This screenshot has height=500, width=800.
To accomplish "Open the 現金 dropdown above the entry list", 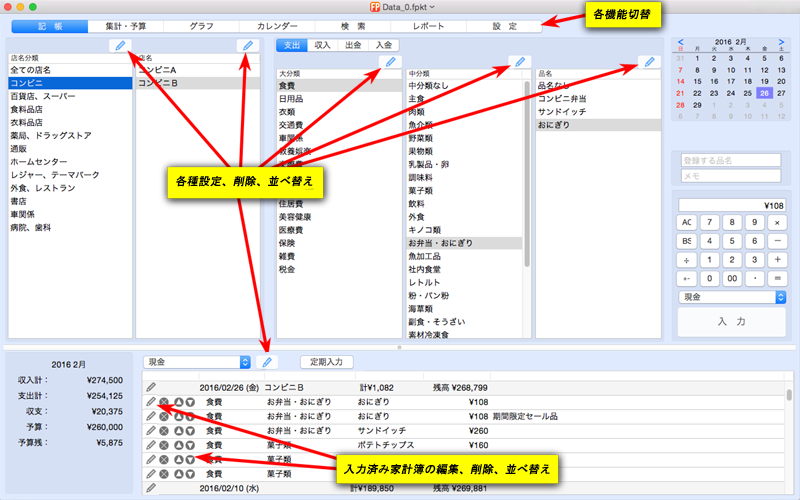I will [x=196, y=361].
